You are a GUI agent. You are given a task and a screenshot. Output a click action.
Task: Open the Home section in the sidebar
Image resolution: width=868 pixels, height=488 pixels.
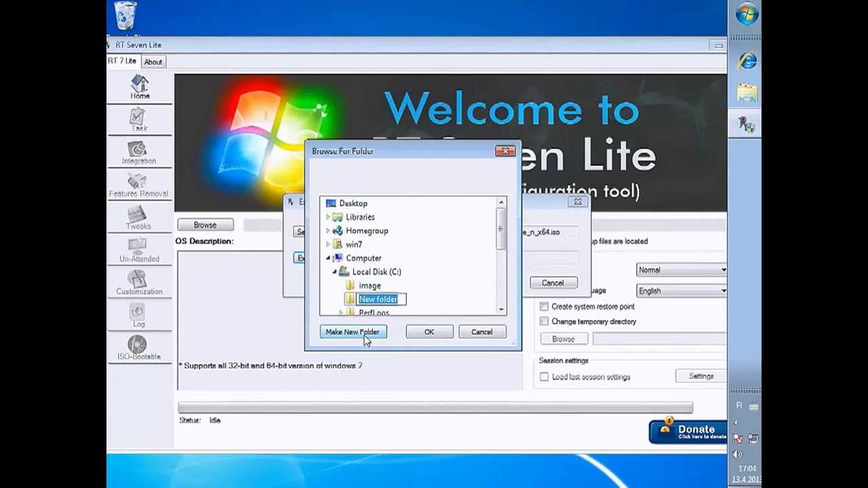(140, 87)
